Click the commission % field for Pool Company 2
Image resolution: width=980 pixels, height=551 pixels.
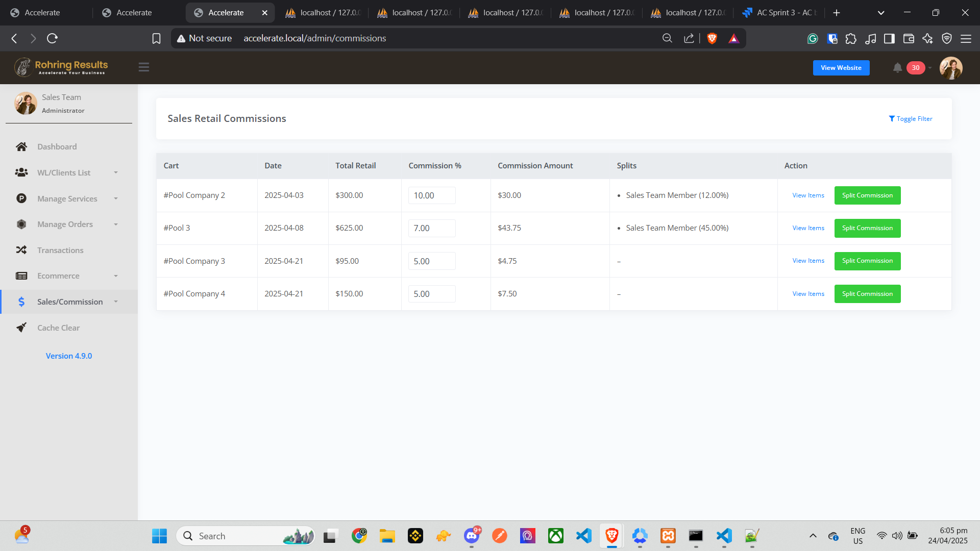432,195
